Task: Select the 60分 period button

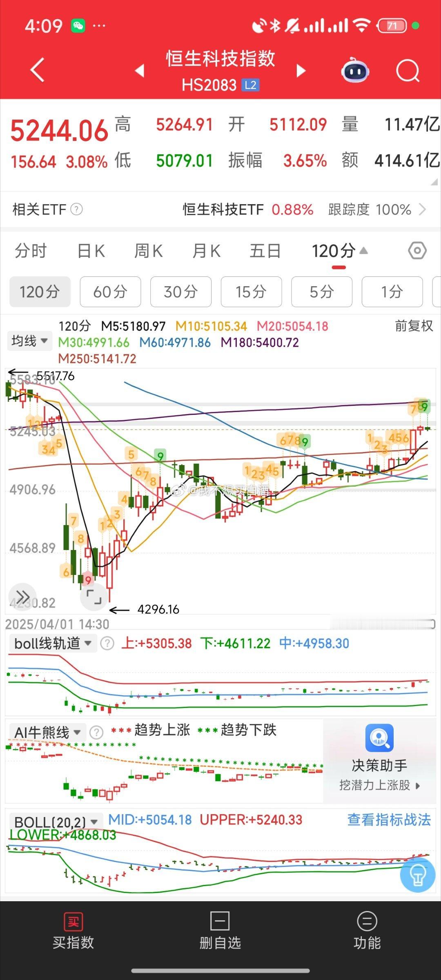Action: coord(110,292)
